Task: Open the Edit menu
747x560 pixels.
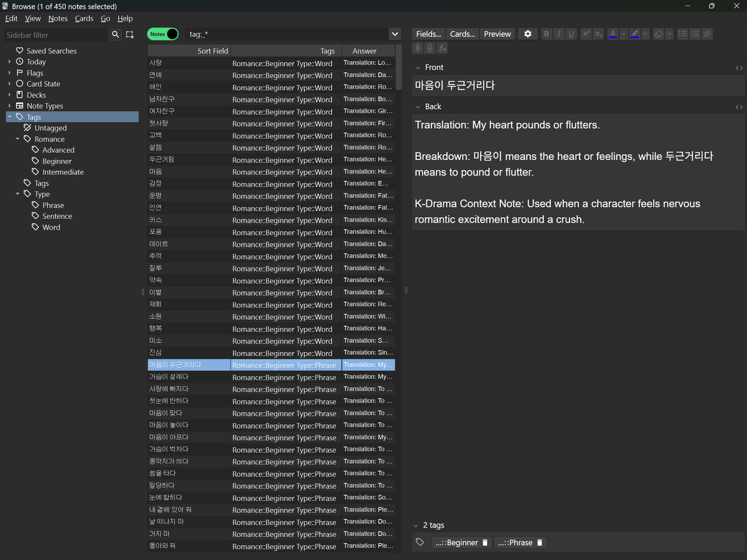Action: pos(11,19)
